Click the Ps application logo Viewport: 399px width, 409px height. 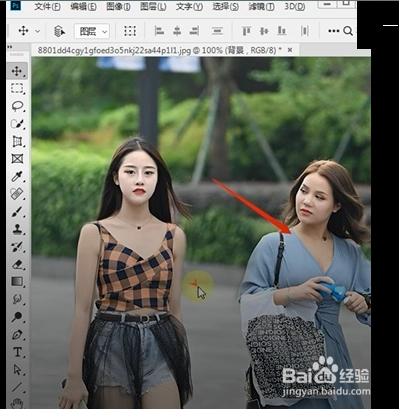[16, 5]
